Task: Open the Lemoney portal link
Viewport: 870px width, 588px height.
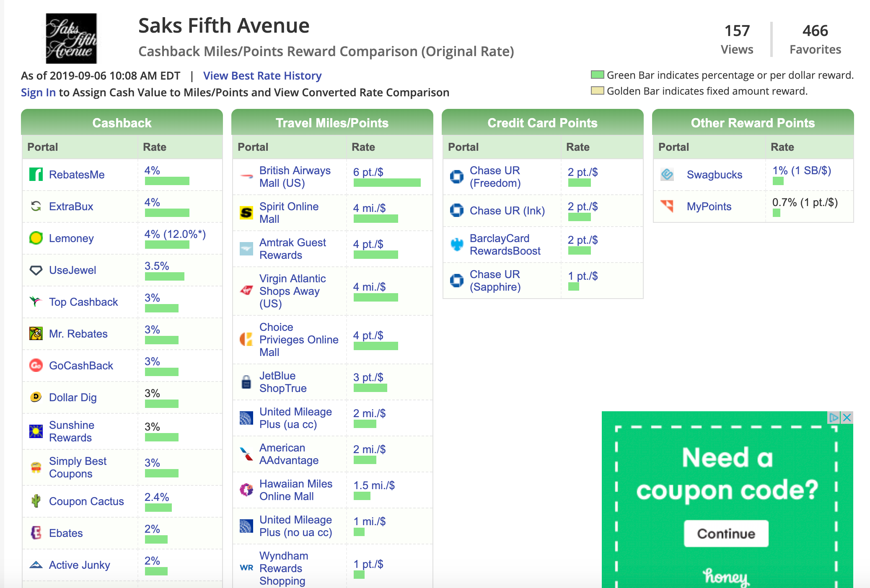Action: pyautogui.click(x=71, y=238)
